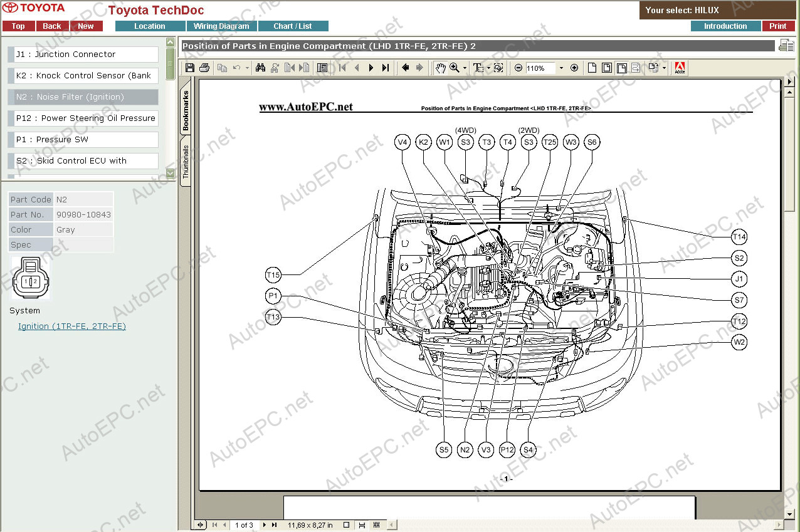Click the Reflow page icon
The image size is (800, 532).
tap(636, 68)
